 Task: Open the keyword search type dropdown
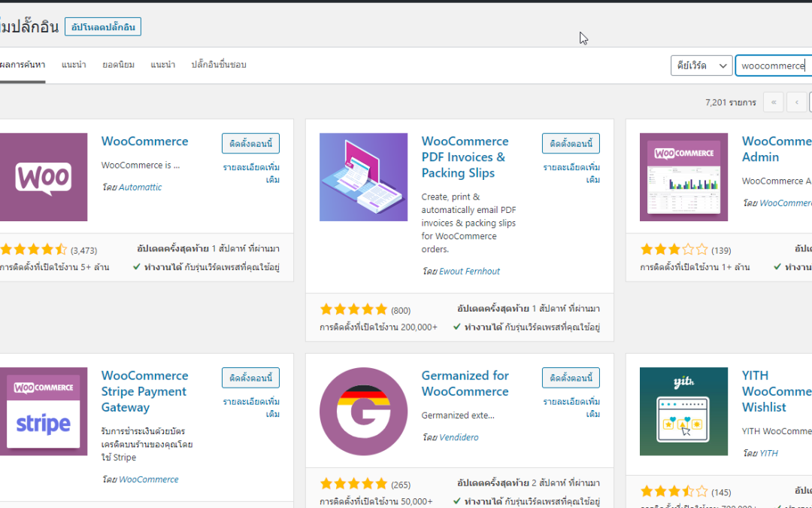pos(701,65)
